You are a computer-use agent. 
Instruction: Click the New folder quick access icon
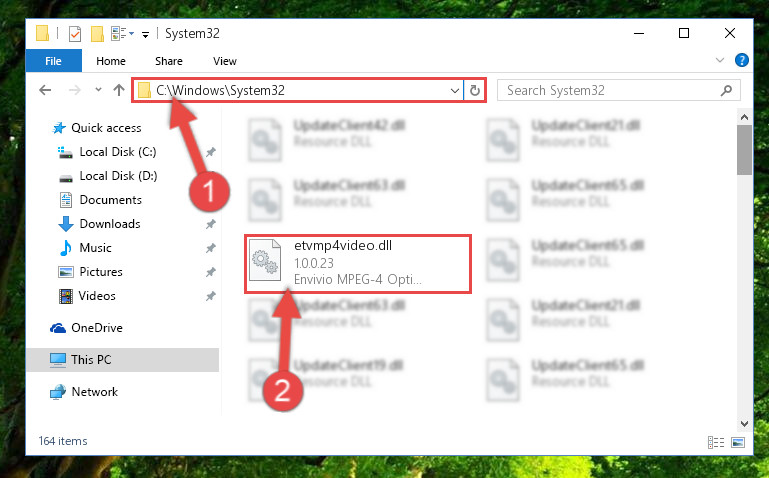click(x=97, y=34)
